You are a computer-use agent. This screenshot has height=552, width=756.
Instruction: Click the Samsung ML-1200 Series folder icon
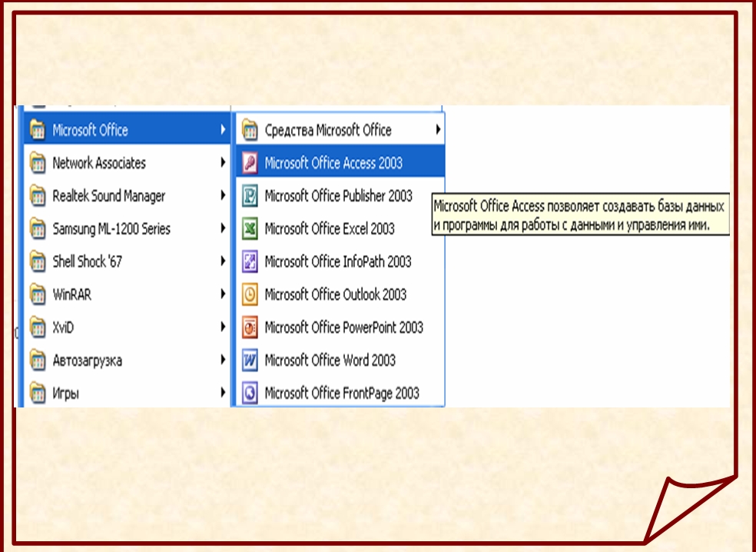click(38, 228)
